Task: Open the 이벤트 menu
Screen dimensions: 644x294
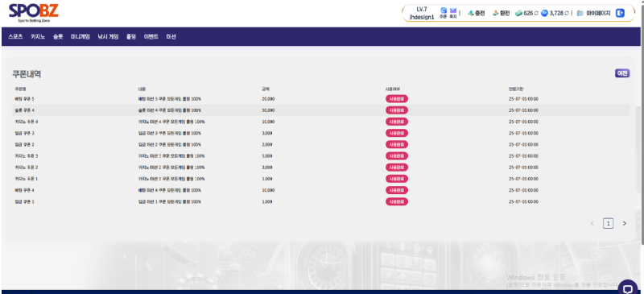Action: (x=151, y=36)
